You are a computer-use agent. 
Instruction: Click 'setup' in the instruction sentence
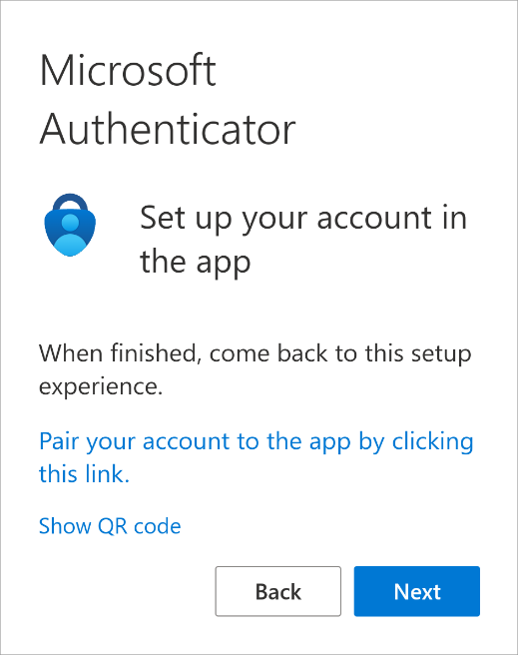point(441,354)
